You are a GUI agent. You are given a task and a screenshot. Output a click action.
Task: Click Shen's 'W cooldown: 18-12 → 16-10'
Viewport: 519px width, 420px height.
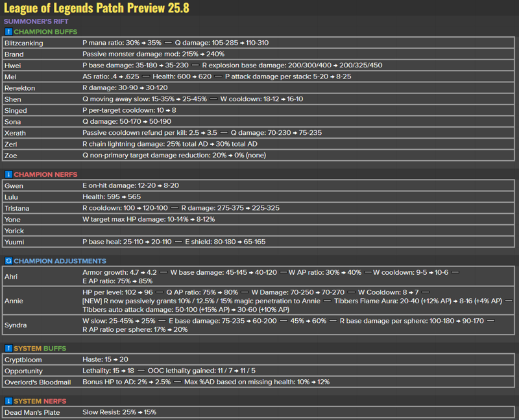click(261, 99)
